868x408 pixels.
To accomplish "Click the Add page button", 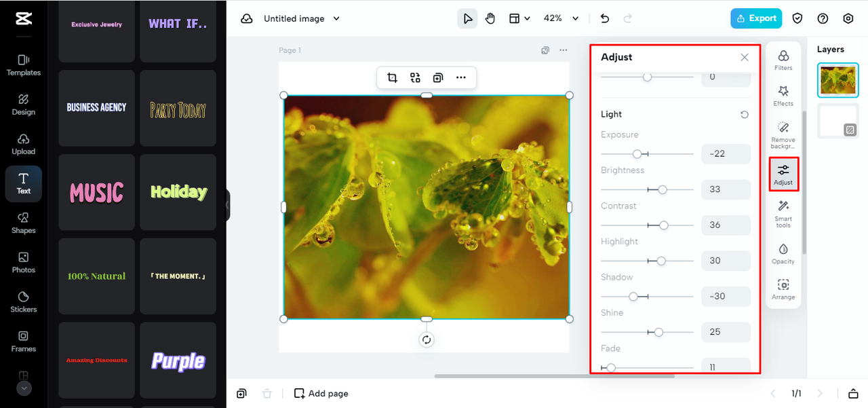I will [321, 394].
